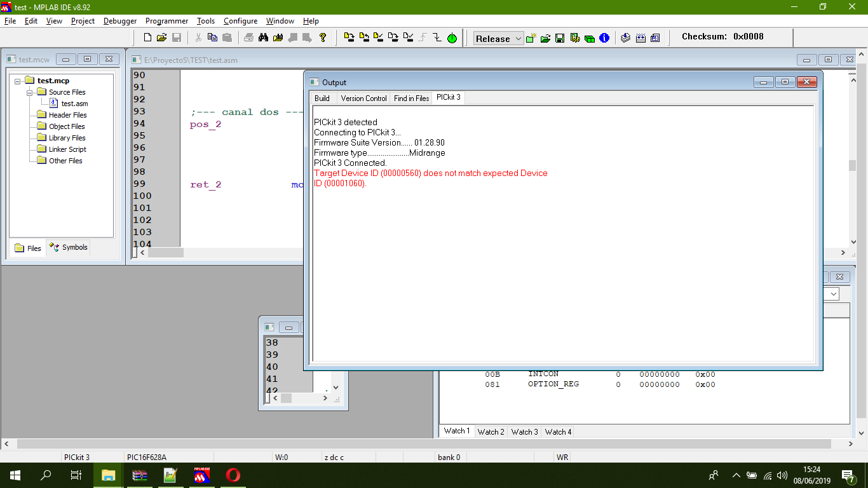
Task: Open Windows Start menu
Action: 15,475
